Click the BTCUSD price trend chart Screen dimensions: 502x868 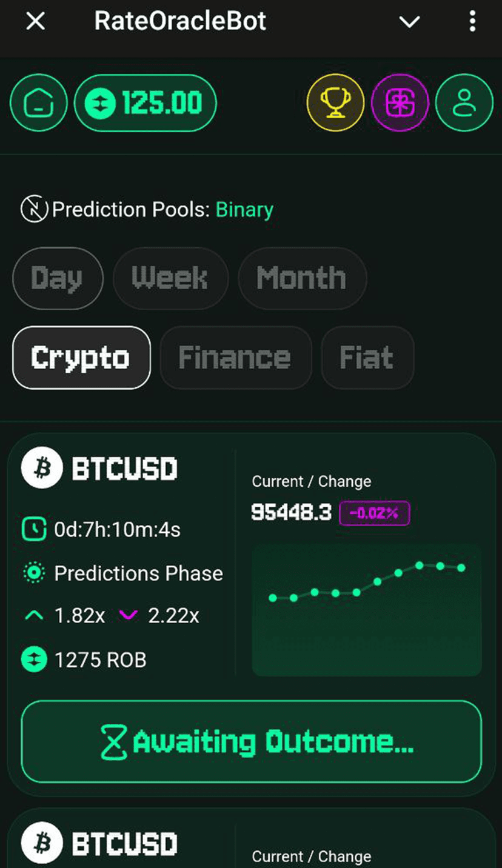(x=366, y=609)
